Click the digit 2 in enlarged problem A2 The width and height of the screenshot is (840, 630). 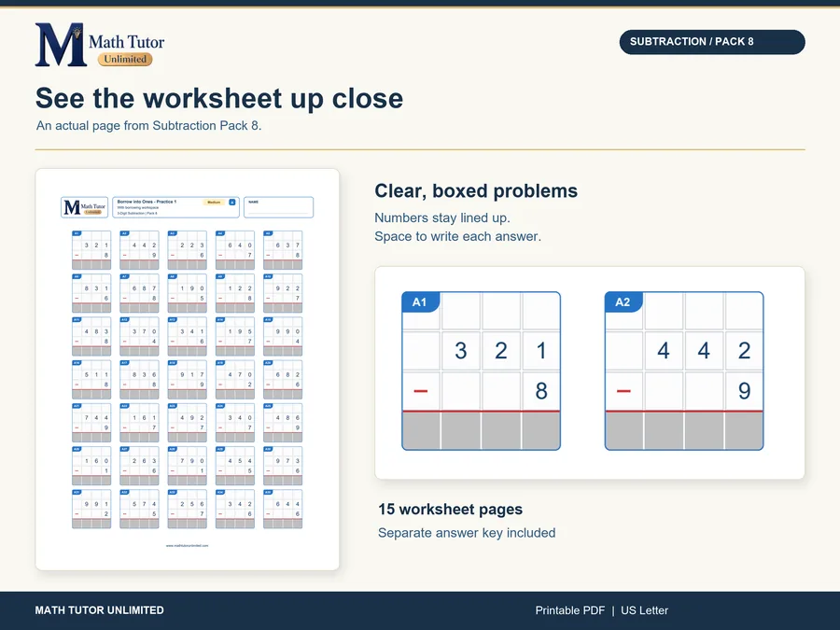point(744,351)
